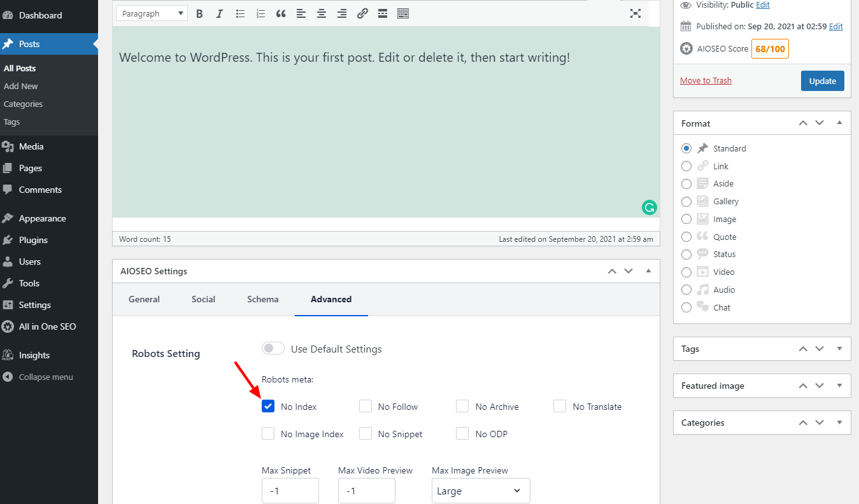Check the No Archive checkbox
859x504 pixels.
pyautogui.click(x=462, y=406)
